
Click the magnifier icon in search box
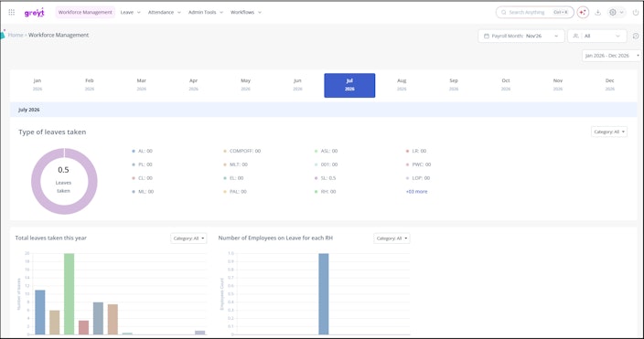pyautogui.click(x=503, y=12)
